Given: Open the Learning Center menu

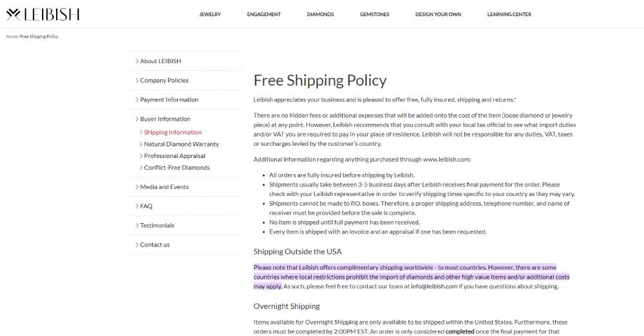Looking at the screenshot, I should coord(509,14).
